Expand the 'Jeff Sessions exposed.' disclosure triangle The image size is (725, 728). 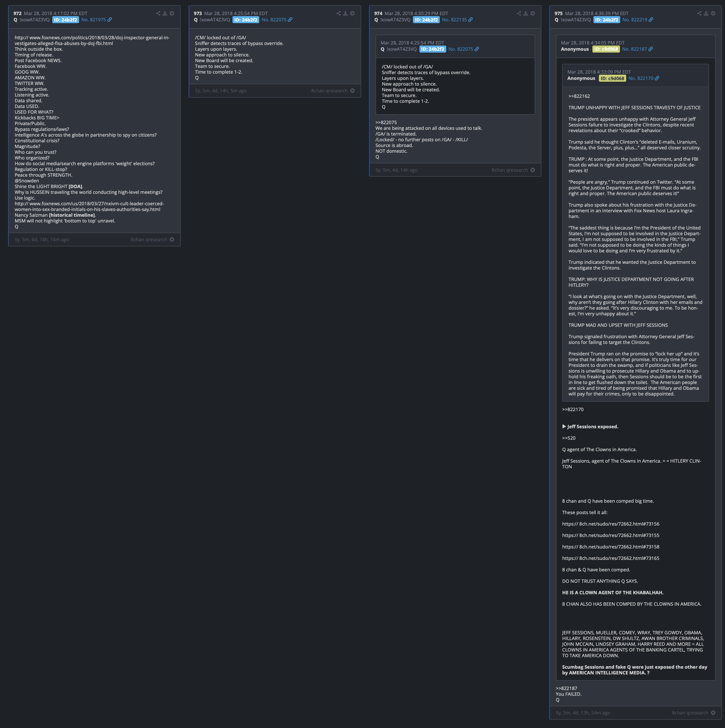point(564,426)
